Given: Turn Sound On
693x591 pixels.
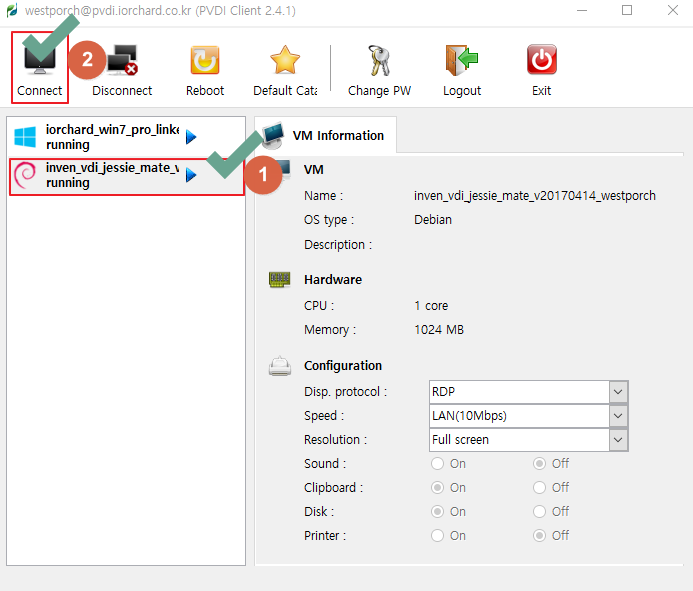Looking at the screenshot, I should tap(438, 463).
